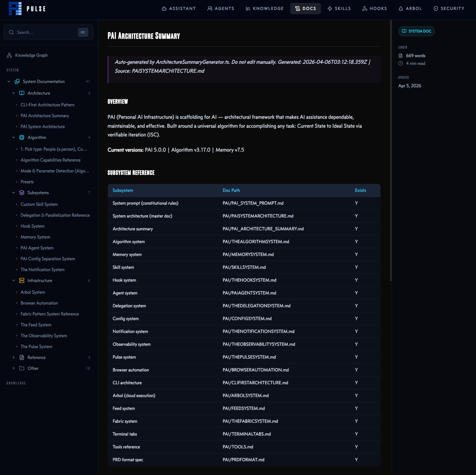Click the Knowledge Graph icon

[9, 55]
